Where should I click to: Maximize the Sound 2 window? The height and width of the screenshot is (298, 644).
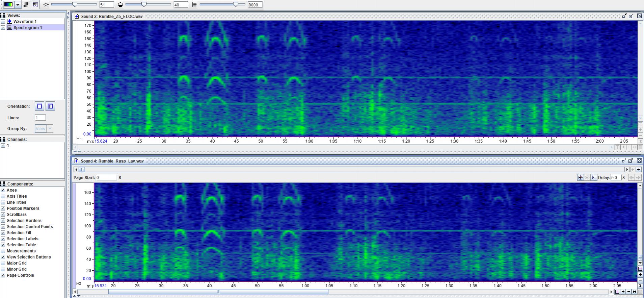point(631,16)
